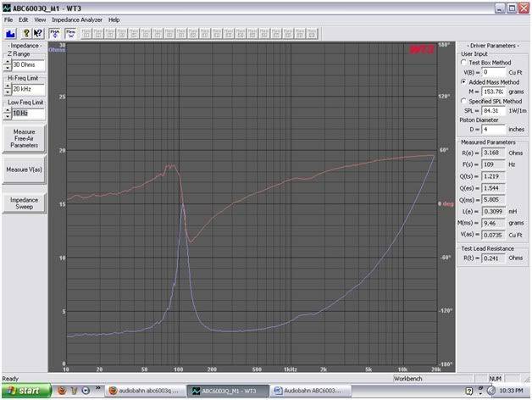Click the M(ms) value 9.46
The image size is (532, 400).
click(494, 223)
